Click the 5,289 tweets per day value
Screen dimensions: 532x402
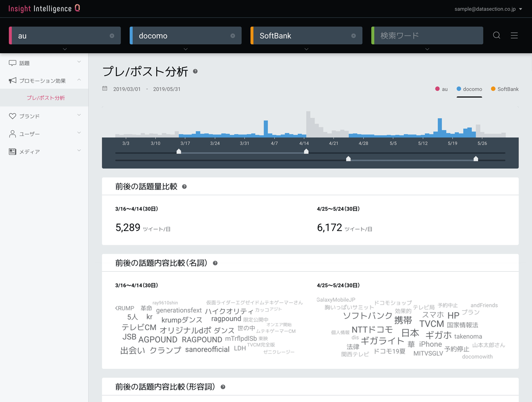[x=128, y=228]
